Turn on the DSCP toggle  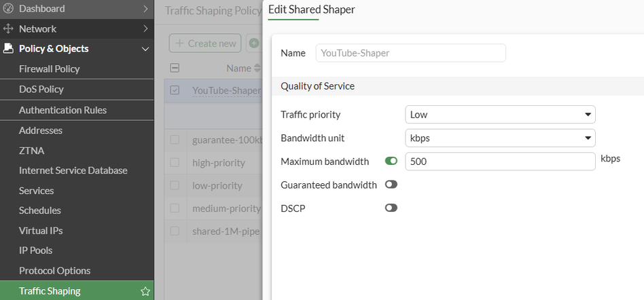(391, 208)
